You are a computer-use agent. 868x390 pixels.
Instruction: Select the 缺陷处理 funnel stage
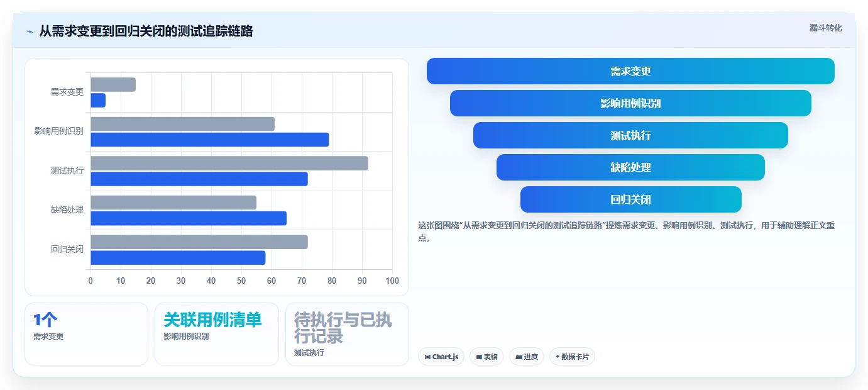(630, 167)
